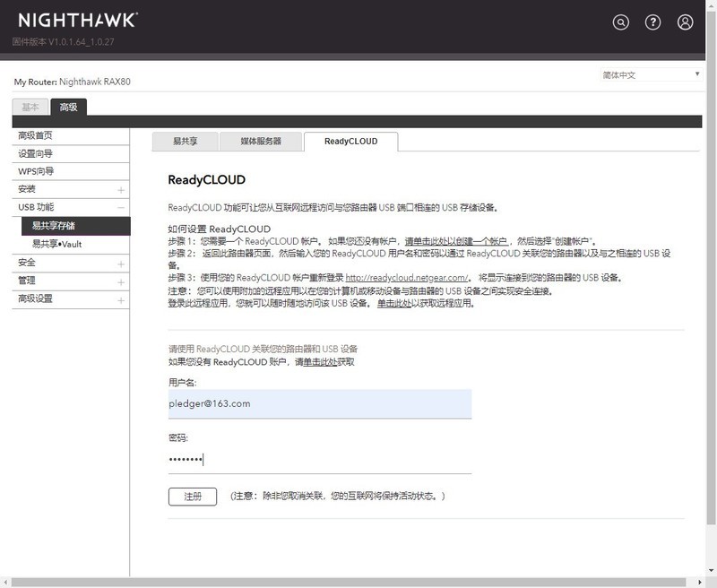Click the NIGHTHAWK logo
Image resolution: width=717 pixels, height=588 pixels.
coord(78,20)
